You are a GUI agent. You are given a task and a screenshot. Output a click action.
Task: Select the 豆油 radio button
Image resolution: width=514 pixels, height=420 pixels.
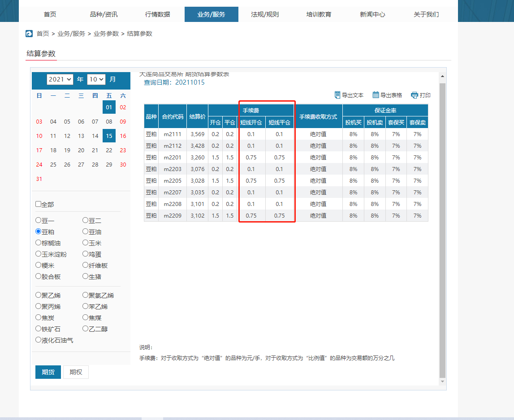[85, 231]
